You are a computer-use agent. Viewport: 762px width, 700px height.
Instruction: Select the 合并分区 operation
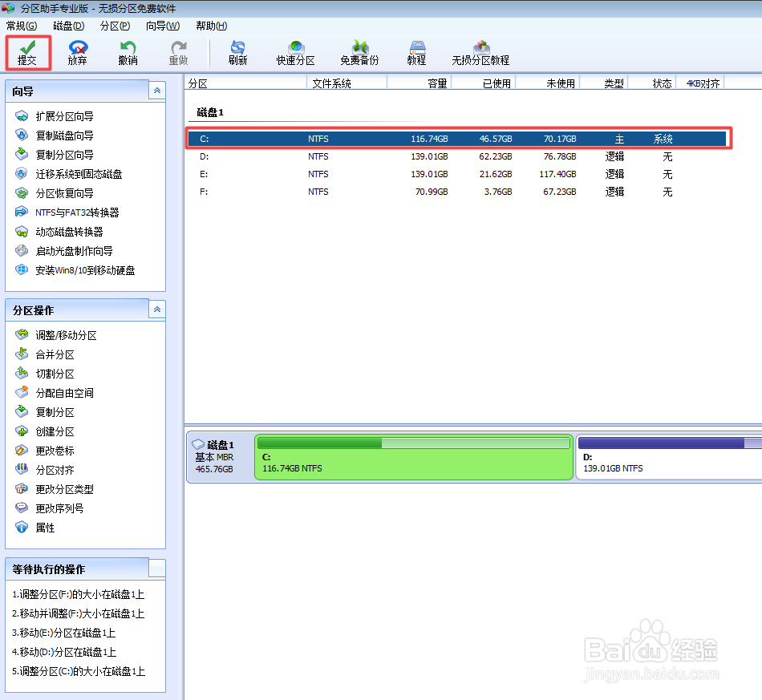coord(45,354)
